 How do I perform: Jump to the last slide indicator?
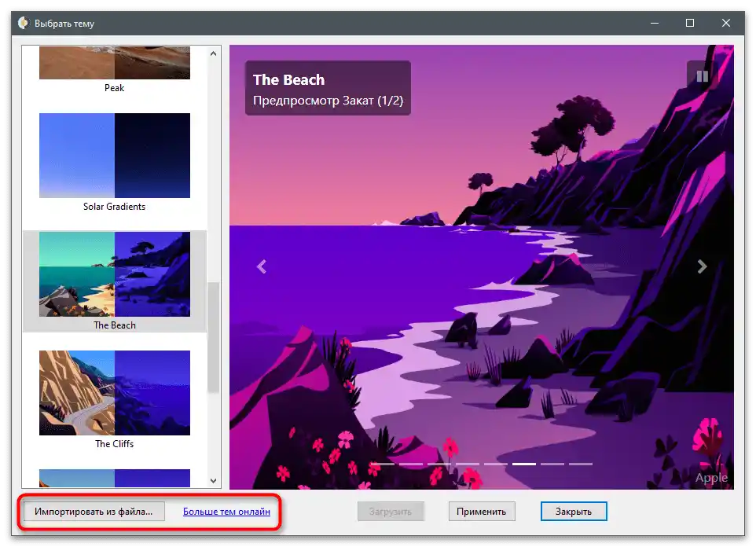(x=581, y=464)
